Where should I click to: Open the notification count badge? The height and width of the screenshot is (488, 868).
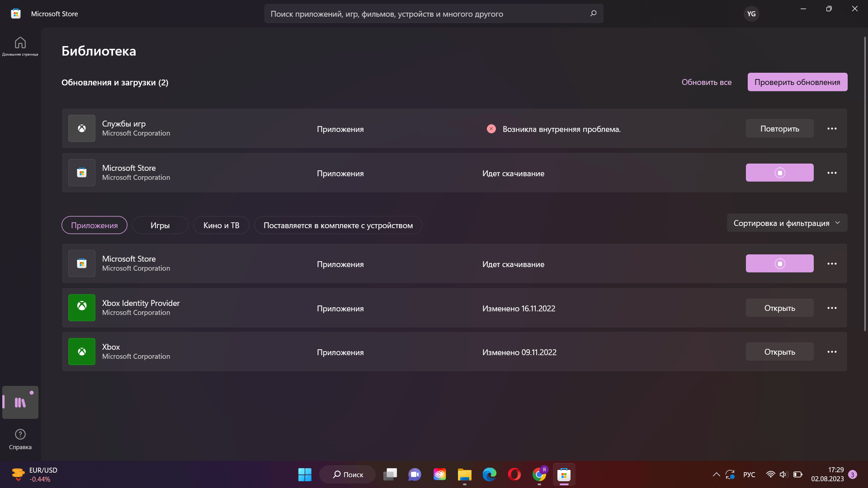(x=853, y=474)
